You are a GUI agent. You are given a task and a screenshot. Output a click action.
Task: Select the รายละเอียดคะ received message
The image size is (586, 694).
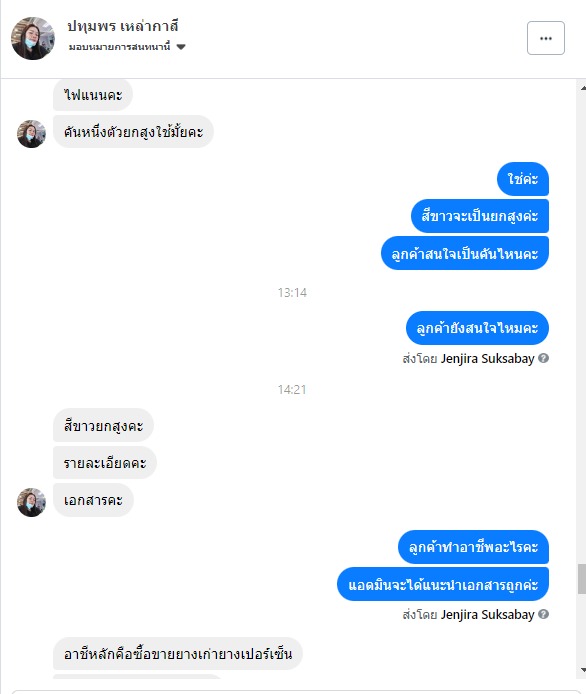click(x=105, y=463)
